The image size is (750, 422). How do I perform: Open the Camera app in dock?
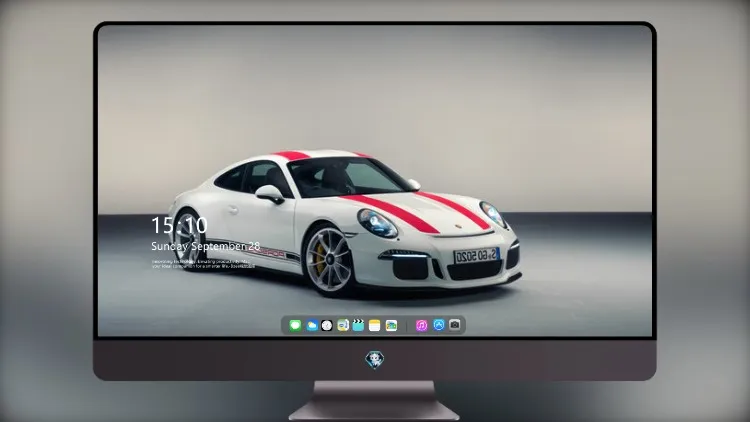(x=455, y=325)
